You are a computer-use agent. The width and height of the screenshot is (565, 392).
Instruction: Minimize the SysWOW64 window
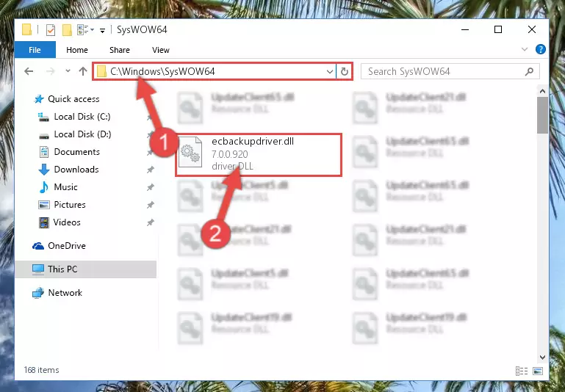[465, 29]
